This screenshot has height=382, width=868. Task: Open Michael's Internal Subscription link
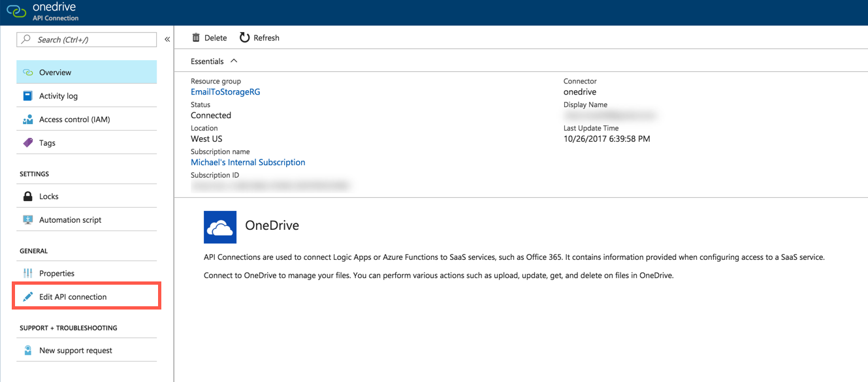(248, 163)
